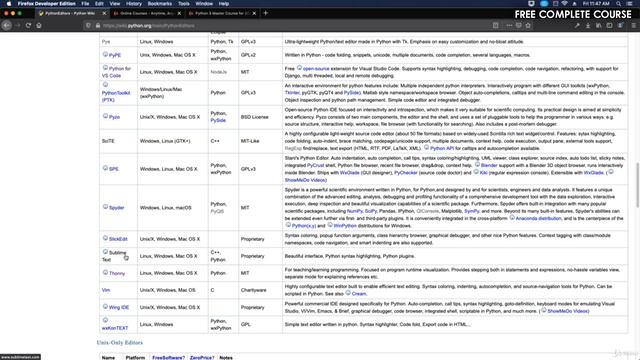Open the library bookshelf icon
This screenshot has width=640, height=360.
599,25
